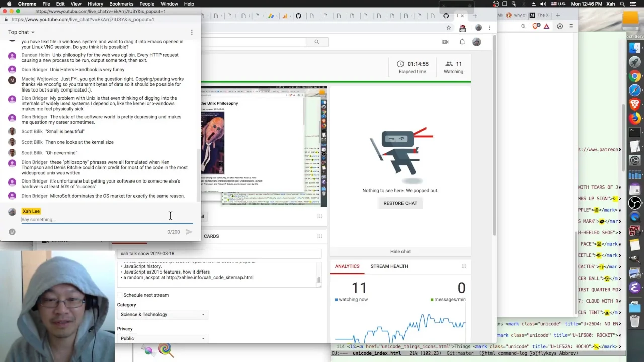This screenshot has width=644, height=362.
Task: Click the YouTube search magnifier button
Action: click(x=316, y=42)
